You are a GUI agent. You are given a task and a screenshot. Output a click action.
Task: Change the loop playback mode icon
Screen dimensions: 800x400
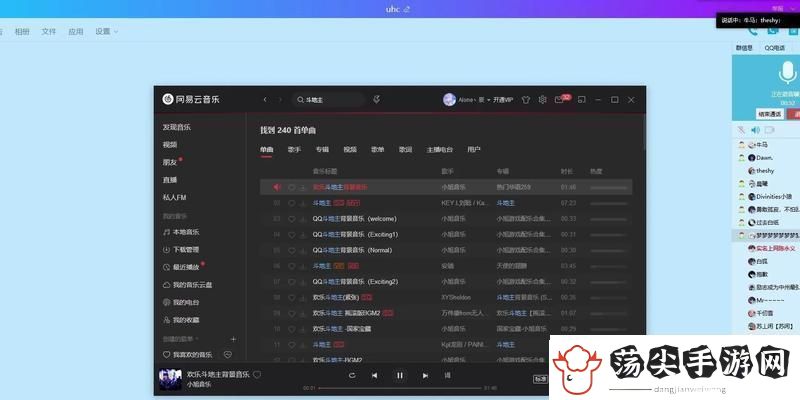352,376
